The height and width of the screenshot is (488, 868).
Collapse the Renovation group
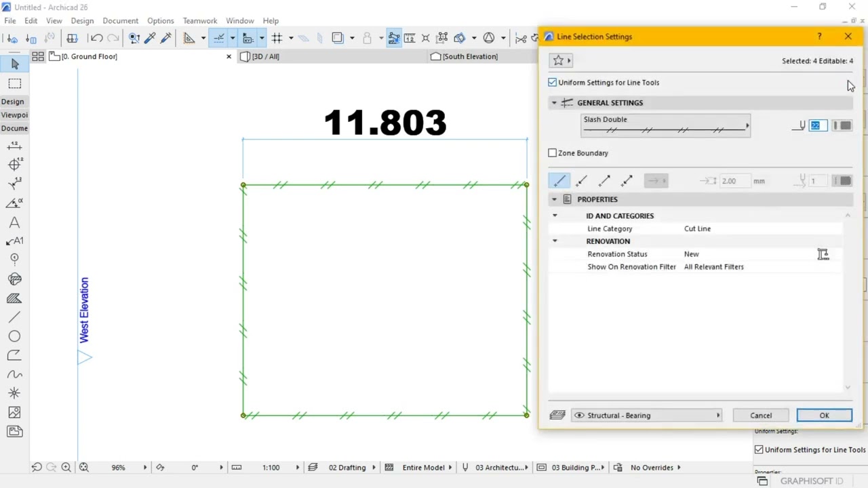point(555,241)
